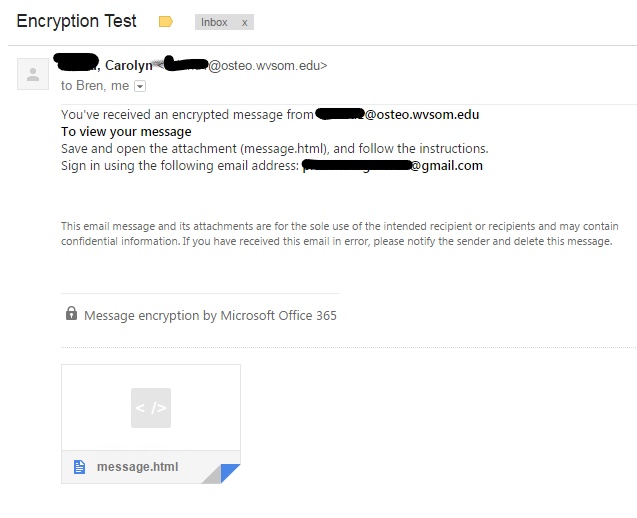Click the sender name Carolyn
Viewport: 637px width, 518px height.
tap(128, 65)
